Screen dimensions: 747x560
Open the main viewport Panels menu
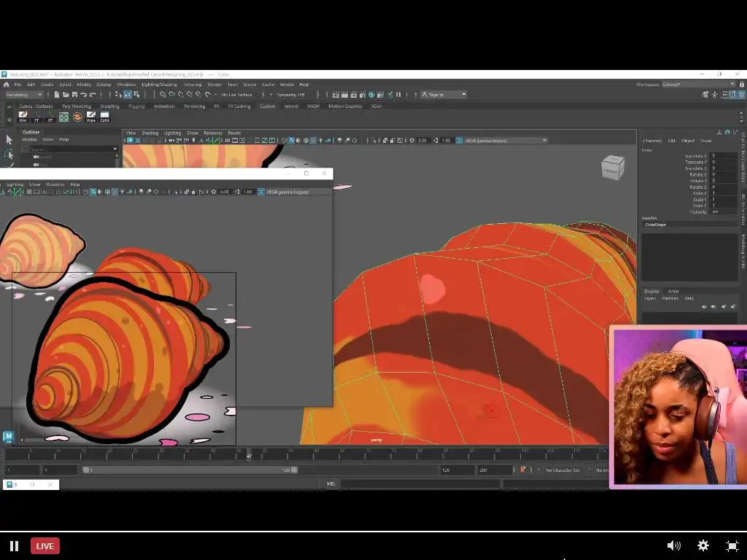point(234,133)
